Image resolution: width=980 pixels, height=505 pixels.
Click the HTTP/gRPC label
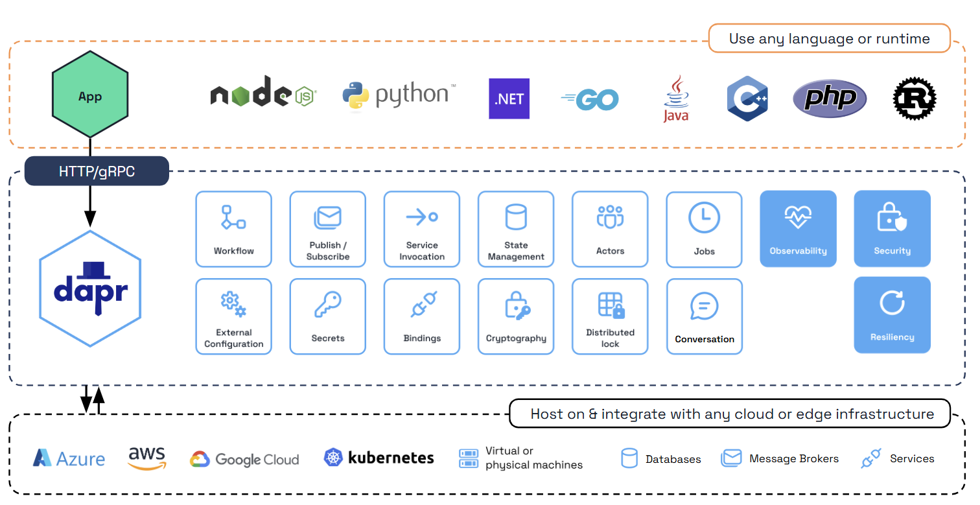(97, 172)
